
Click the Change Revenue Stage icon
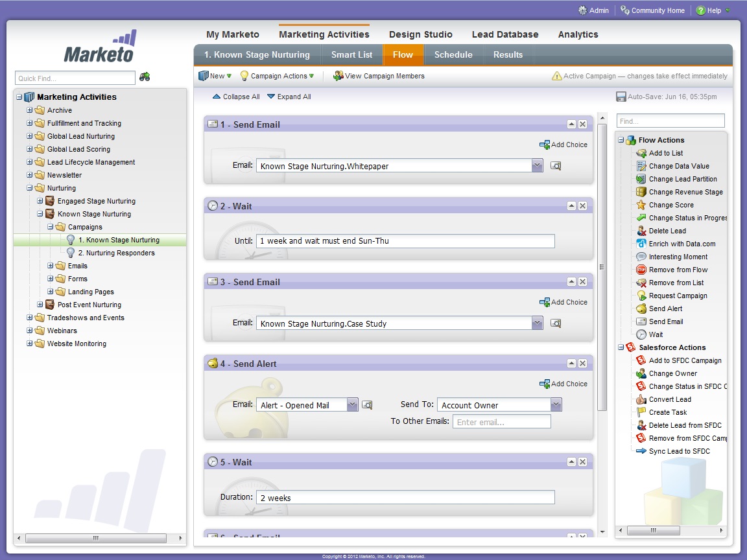[x=641, y=192]
